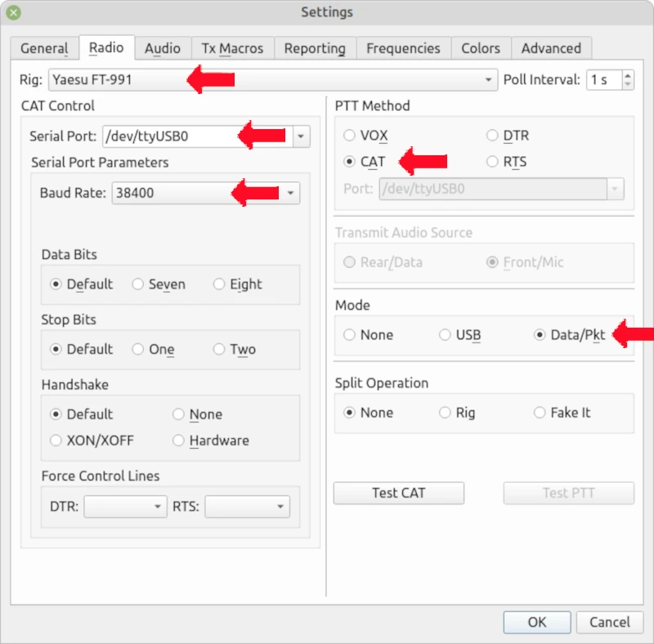Set Data Bits to Eight
The height and width of the screenshot is (644, 654).
click(x=219, y=284)
